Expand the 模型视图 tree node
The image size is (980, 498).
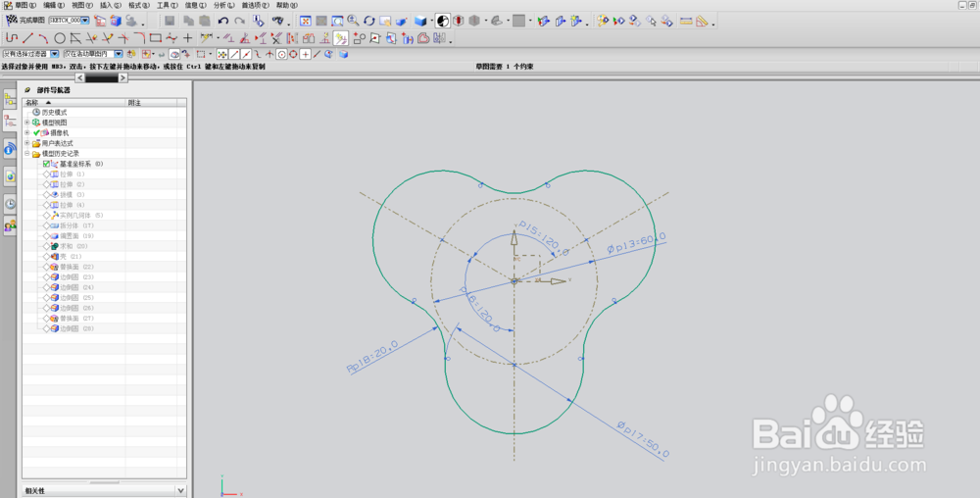coord(26,123)
